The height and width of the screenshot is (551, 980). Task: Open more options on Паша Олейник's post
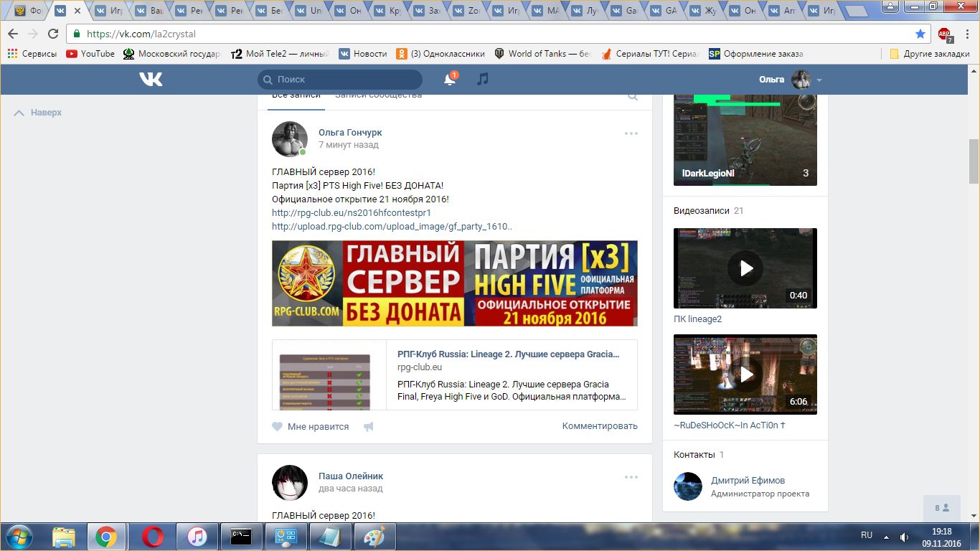point(631,477)
